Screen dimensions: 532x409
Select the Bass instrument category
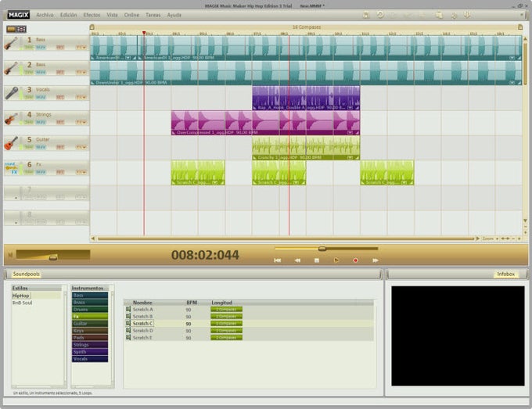pyautogui.click(x=90, y=296)
